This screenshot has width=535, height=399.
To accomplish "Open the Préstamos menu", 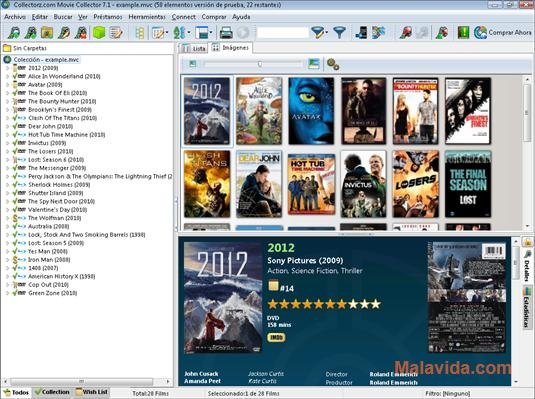I will click(x=108, y=17).
